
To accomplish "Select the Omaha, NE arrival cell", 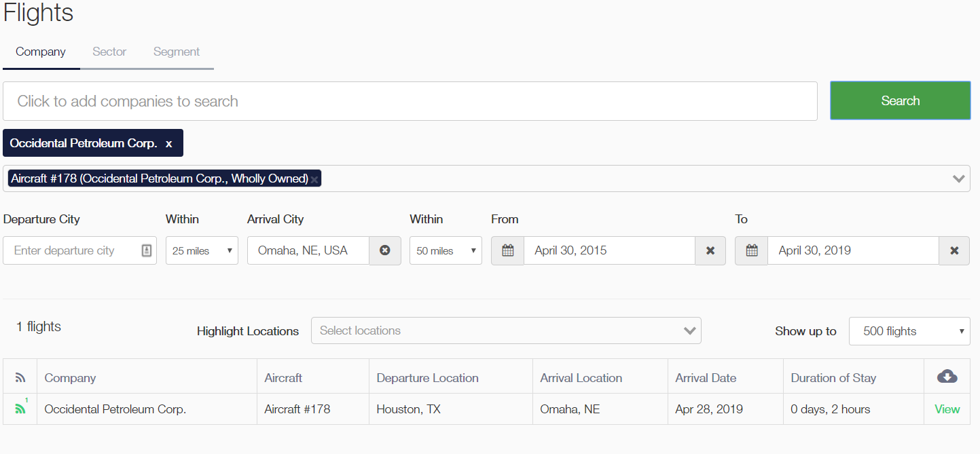I will pos(600,409).
